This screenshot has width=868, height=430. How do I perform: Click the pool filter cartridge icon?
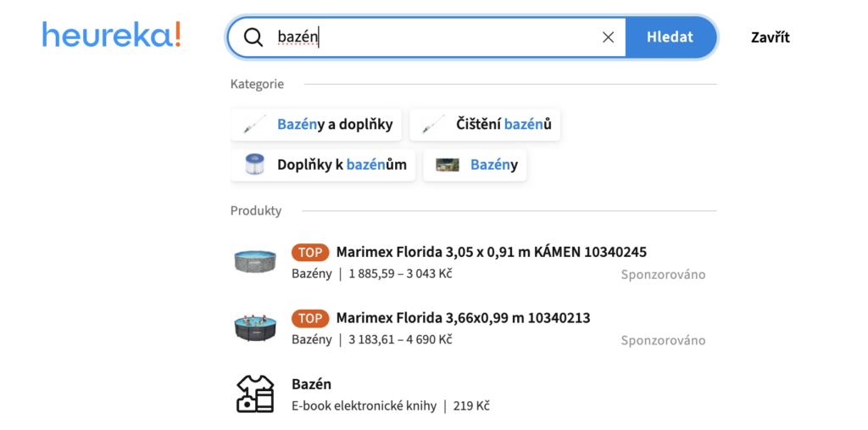coord(254,165)
